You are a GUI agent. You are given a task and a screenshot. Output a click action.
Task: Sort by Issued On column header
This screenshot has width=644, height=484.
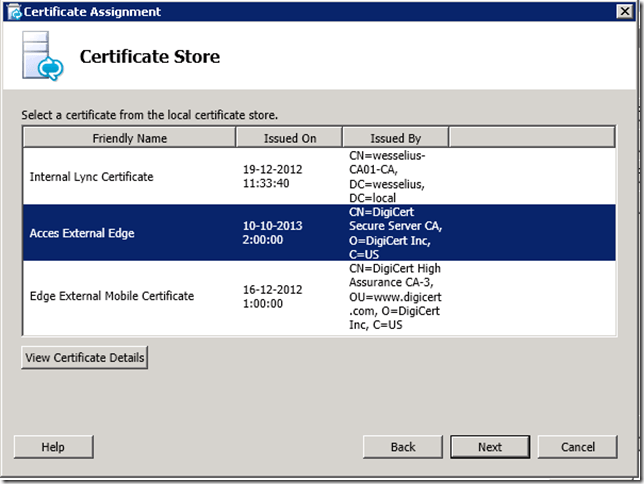point(289,138)
